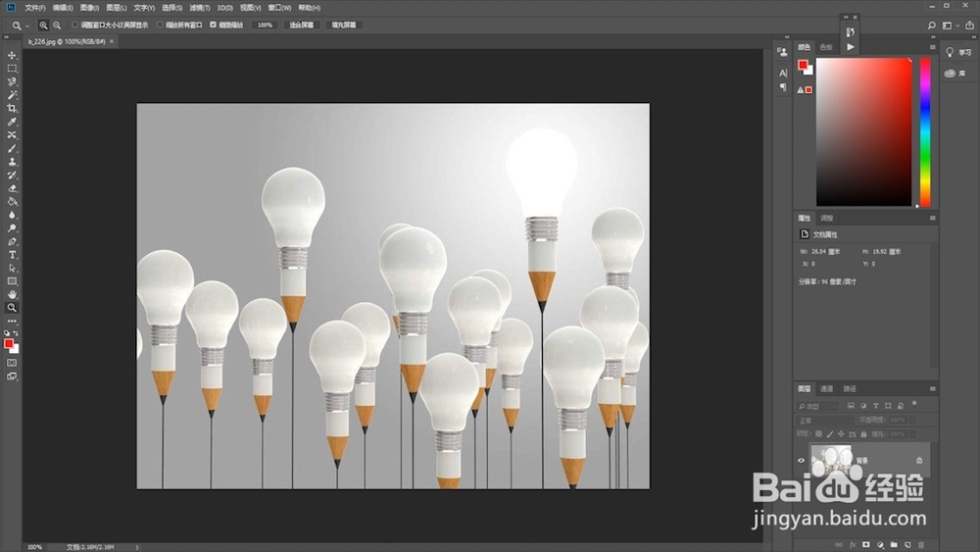The image size is (980, 552).
Task: Select the Hand tool
Action: tap(12, 294)
